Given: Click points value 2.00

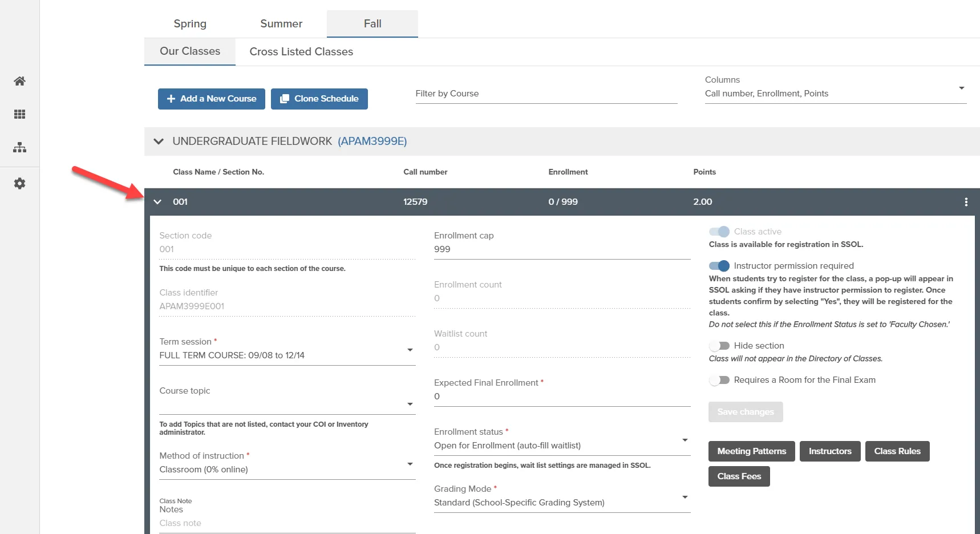Looking at the screenshot, I should [x=703, y=202].
